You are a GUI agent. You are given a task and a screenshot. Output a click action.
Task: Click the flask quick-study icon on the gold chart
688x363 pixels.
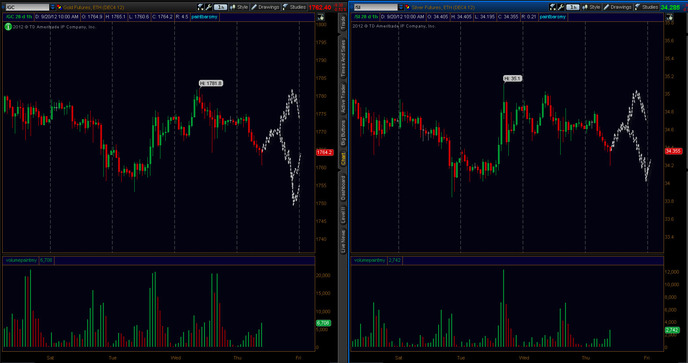pos(201,7)
